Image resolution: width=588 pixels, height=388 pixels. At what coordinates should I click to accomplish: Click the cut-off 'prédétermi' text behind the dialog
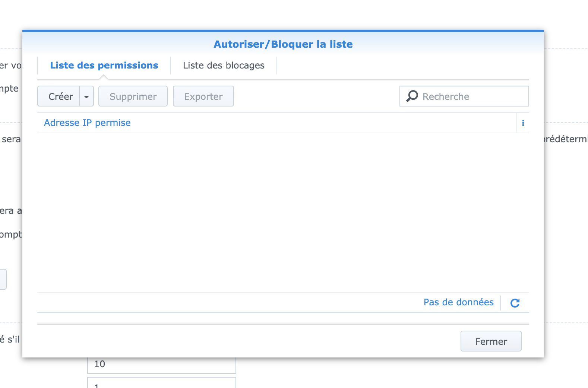click(566, 139)
